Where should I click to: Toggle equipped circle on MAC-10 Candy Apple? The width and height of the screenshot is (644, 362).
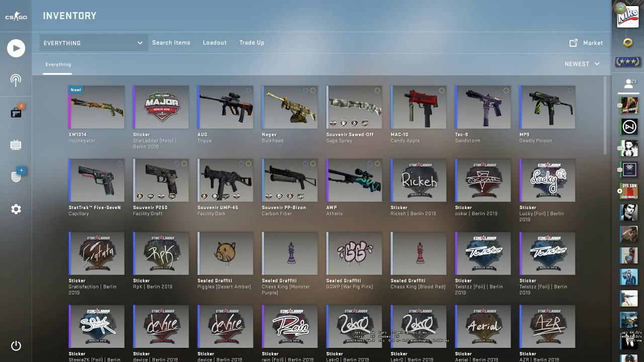pos(442,90)
